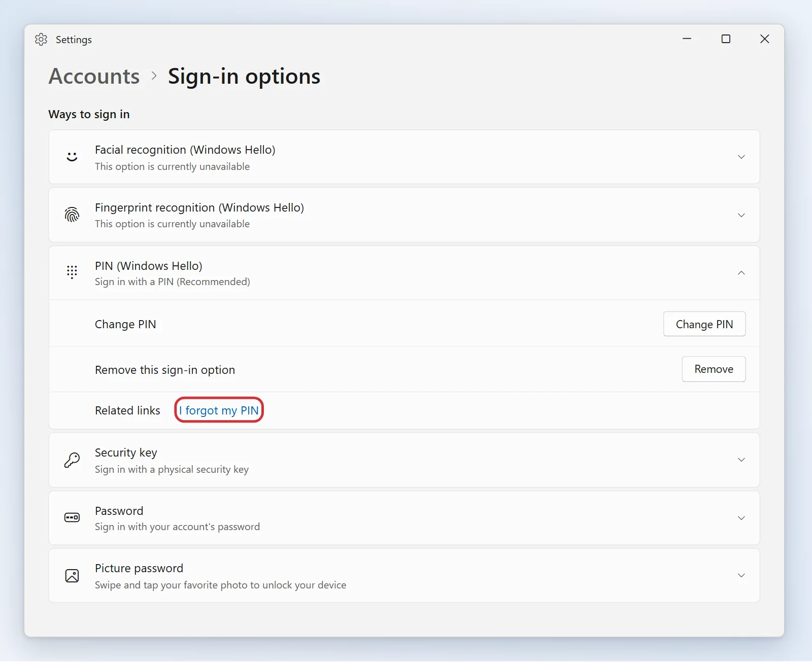The image size is (812, 662).
Task: Click the Password field icon
Action: (72, 518)
